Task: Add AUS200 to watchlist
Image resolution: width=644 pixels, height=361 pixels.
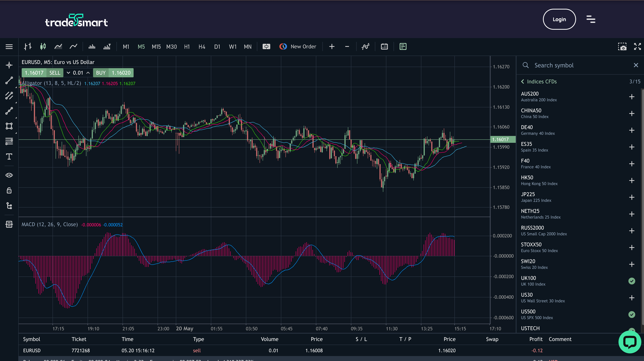Action: (x=632, y=97)
